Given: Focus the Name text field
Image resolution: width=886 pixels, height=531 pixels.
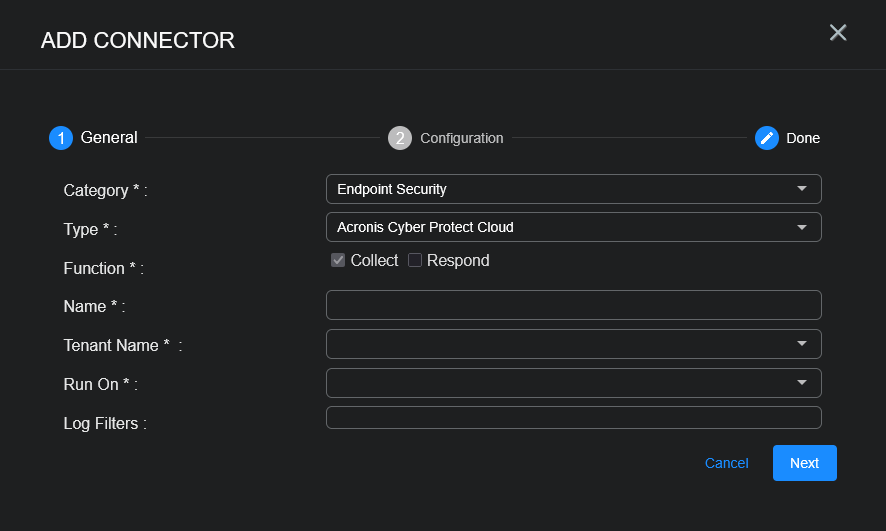Looking at the screenshot, I should [x=573, y=305].
